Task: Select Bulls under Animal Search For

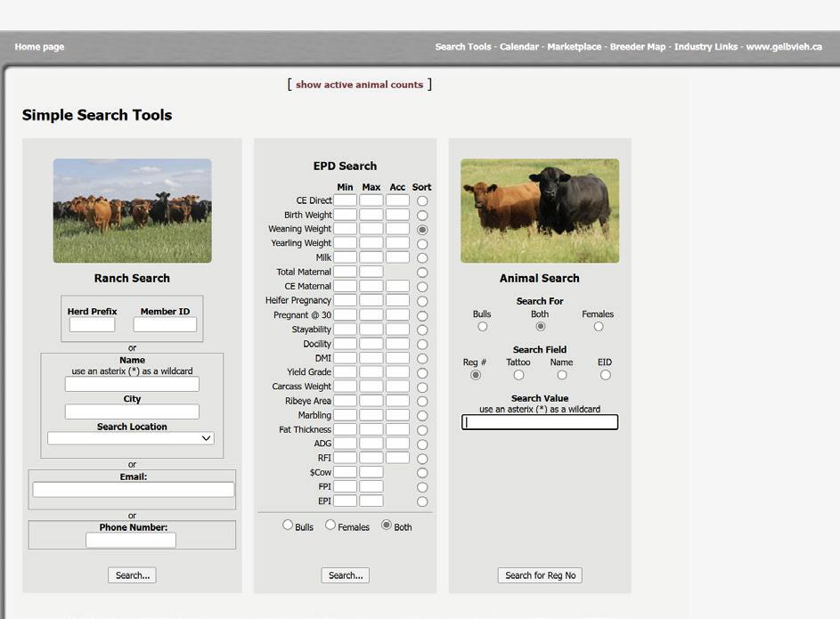Action: pyautogui.click(x=483, y=326)
